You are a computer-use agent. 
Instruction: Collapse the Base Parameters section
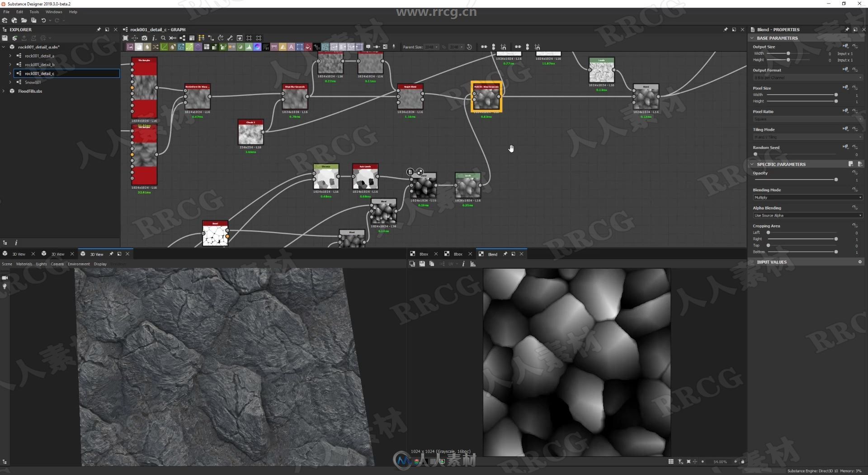click(752, 38)
